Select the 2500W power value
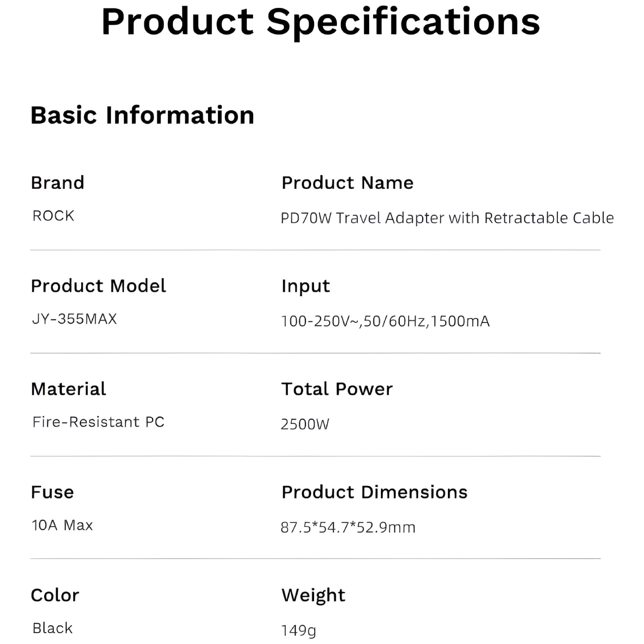644x644 pixels. pyautogui.click(x=305, y=424)
